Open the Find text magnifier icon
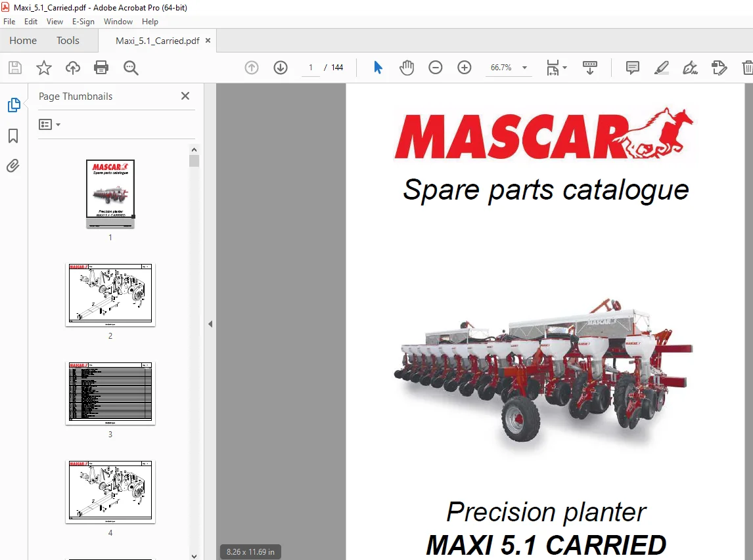Image resolution: width=753 pixels, height=560 pixels. click(131, 68)
